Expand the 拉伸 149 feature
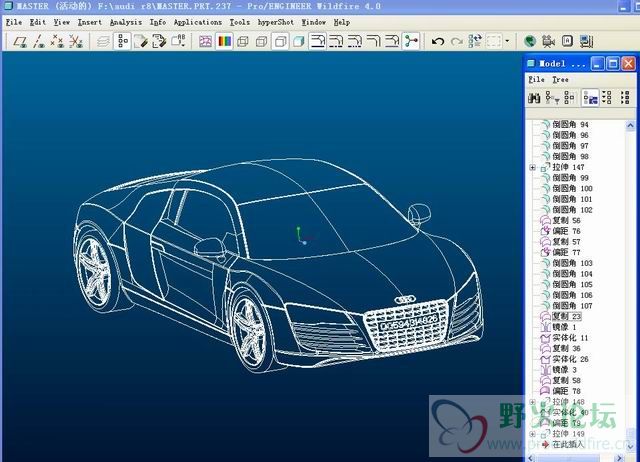Screen dimensions: 640x462 (532, 434)
